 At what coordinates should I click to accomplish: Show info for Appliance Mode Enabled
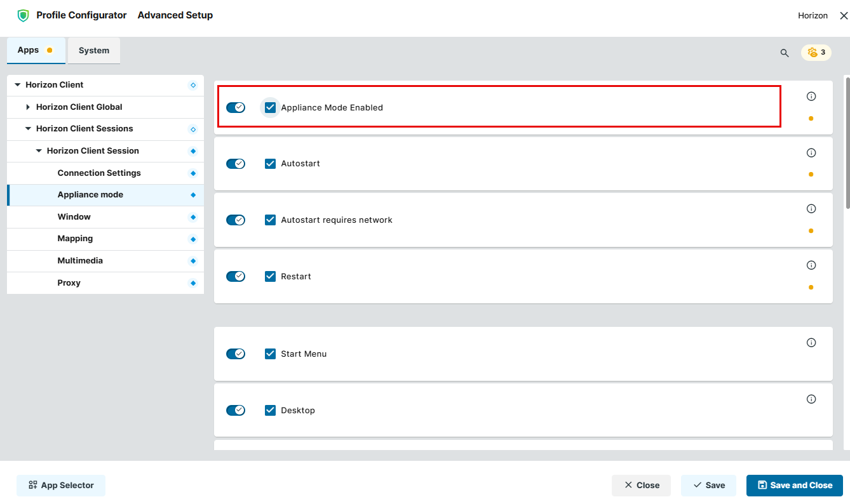coord(811,96)
